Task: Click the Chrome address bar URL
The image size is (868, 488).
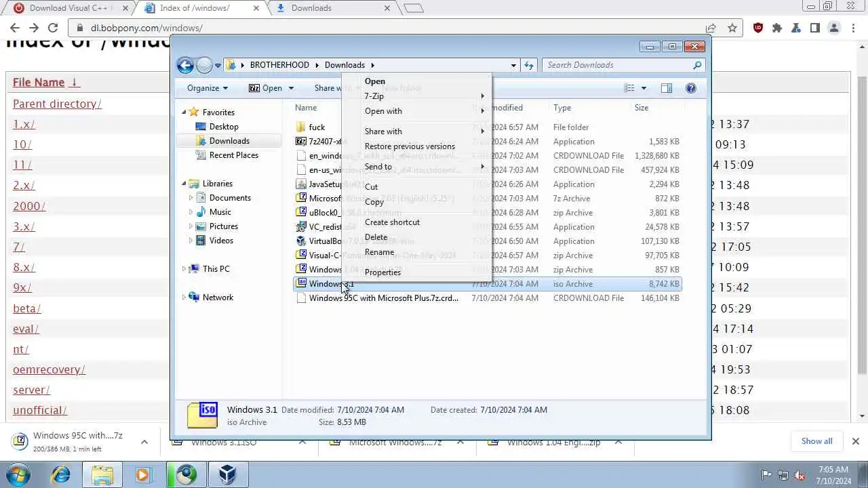Action: (x=146, y=28)
